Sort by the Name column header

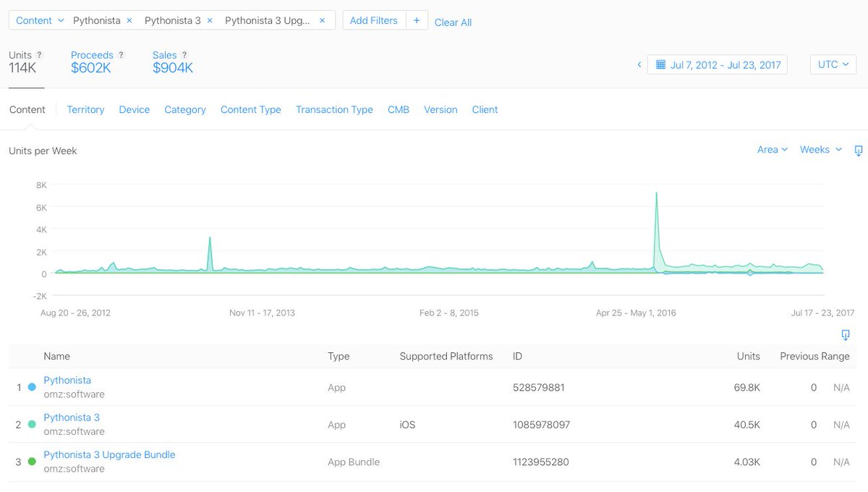point(56,356)
